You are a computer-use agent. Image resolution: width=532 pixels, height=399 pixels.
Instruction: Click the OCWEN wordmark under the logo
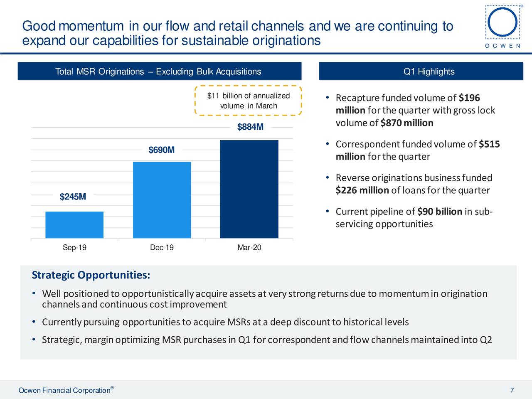pyautogui.click(x=503, y=46)
